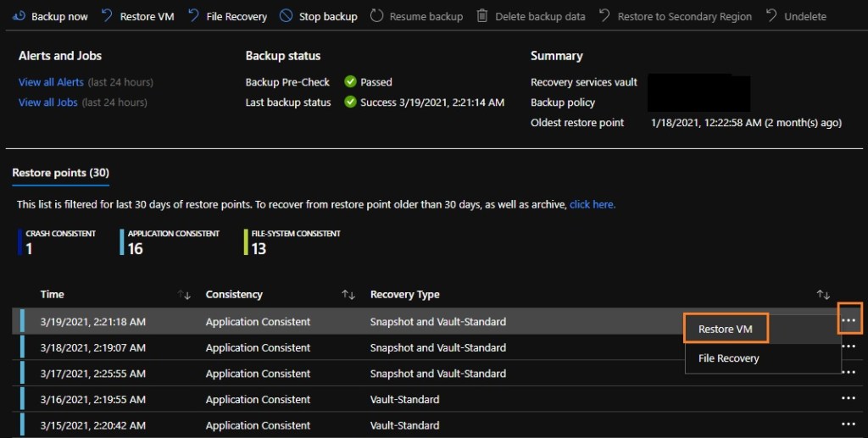Click Application Consistent in the 3/16/2021 row
The image size is (868, 438).
tap(258, 399)
